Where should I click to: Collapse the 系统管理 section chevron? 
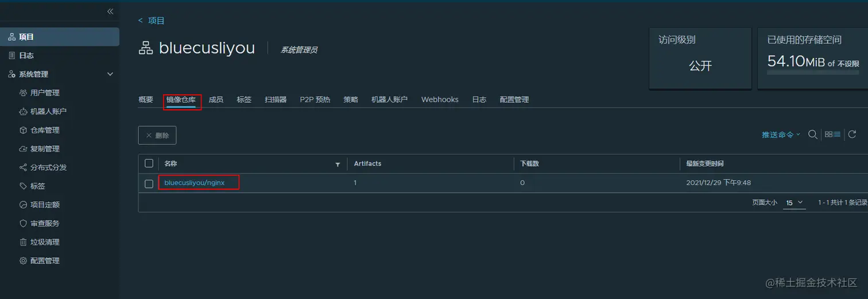point(110,74)
